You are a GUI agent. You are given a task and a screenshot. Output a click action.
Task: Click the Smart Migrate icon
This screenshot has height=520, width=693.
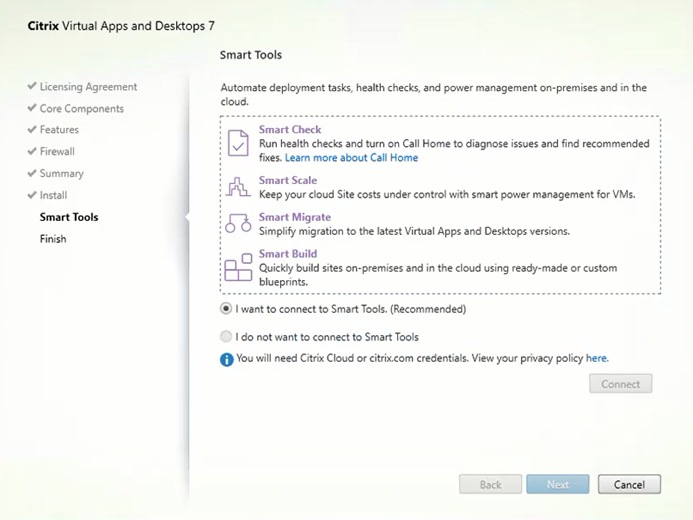(x=238, y=223)
